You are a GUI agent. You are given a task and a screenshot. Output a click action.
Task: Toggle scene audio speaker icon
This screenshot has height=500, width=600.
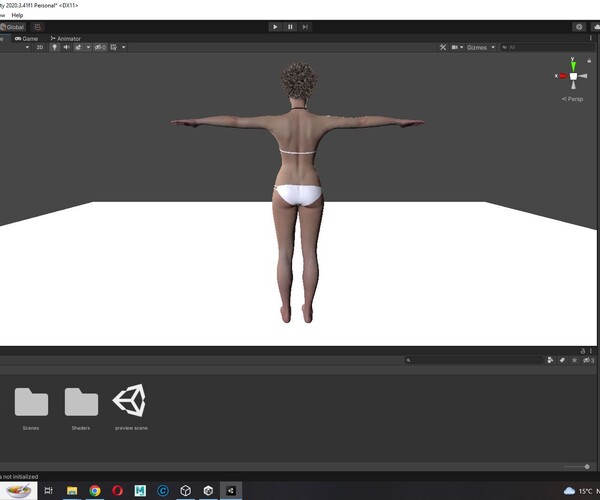pyautogui.click(x=66, y=47)
